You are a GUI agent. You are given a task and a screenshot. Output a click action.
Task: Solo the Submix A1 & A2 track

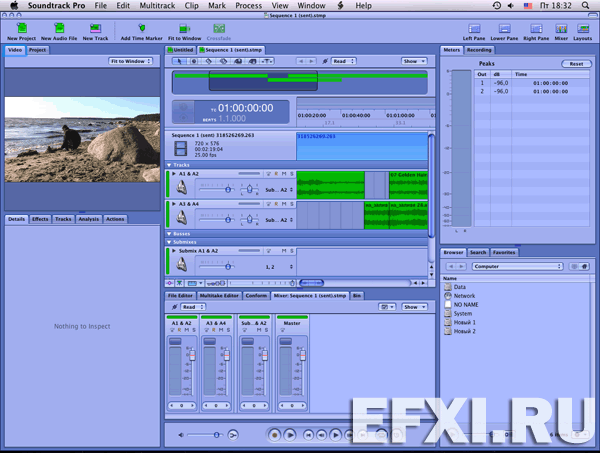point(292,251)
